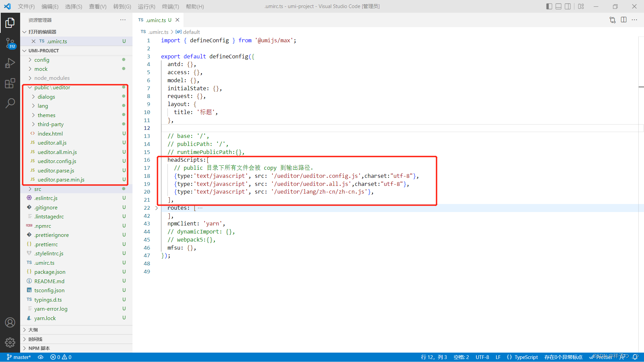644x362 pixels.
Task: Open the Search view in activity bar
Action: click(x=10, y=103)
